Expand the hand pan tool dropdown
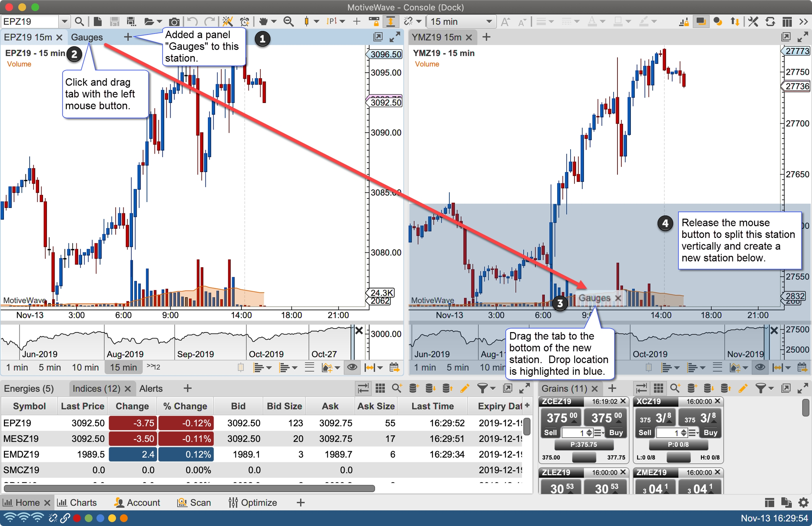 274,22
